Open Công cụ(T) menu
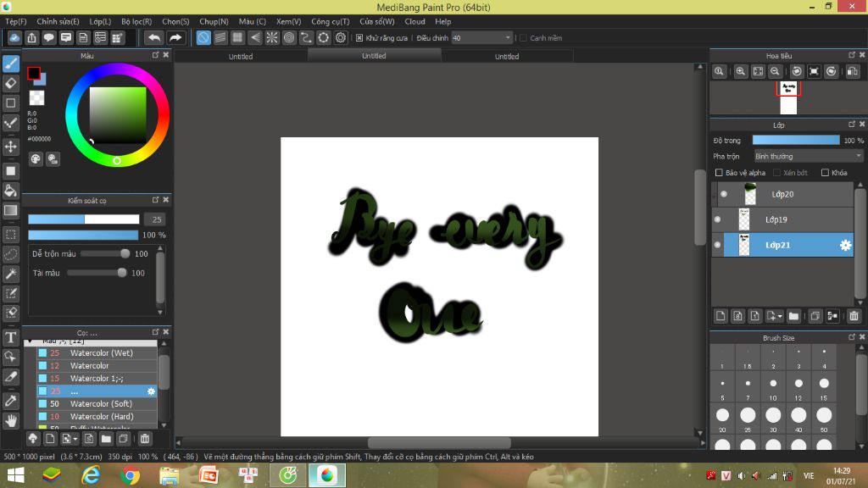The image size is (868, 488). 331,21
